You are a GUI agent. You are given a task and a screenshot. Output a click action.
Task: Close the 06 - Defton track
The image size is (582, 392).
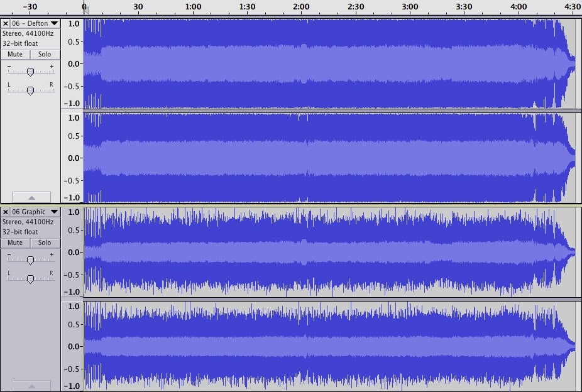pyautogui.click(x=5, y=23)
